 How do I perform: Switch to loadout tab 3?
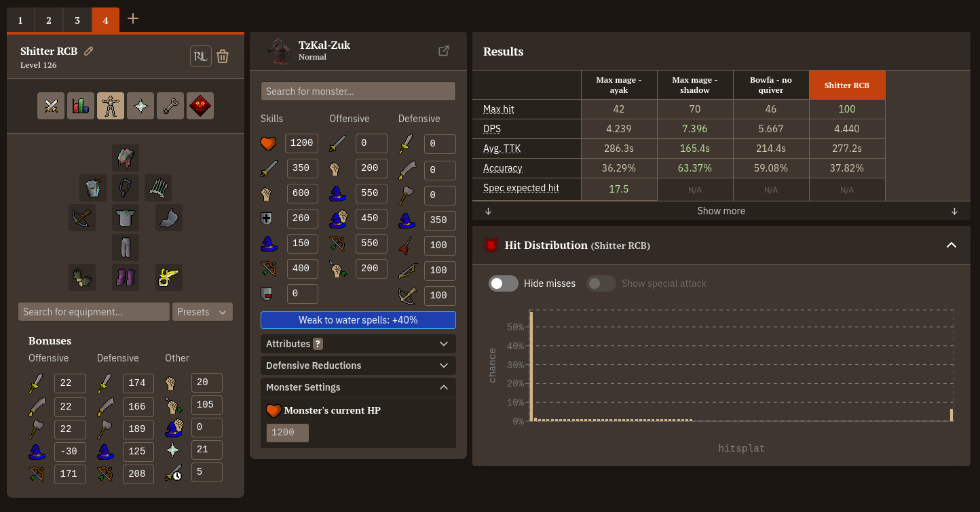tap(77, 20)
